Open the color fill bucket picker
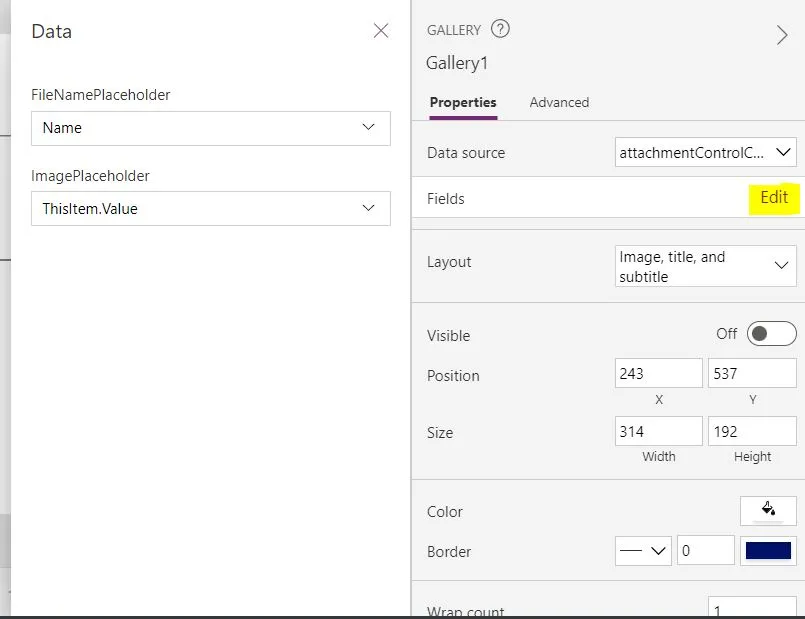This screenshot has width=805, height=619. click(x=768, y=510)
